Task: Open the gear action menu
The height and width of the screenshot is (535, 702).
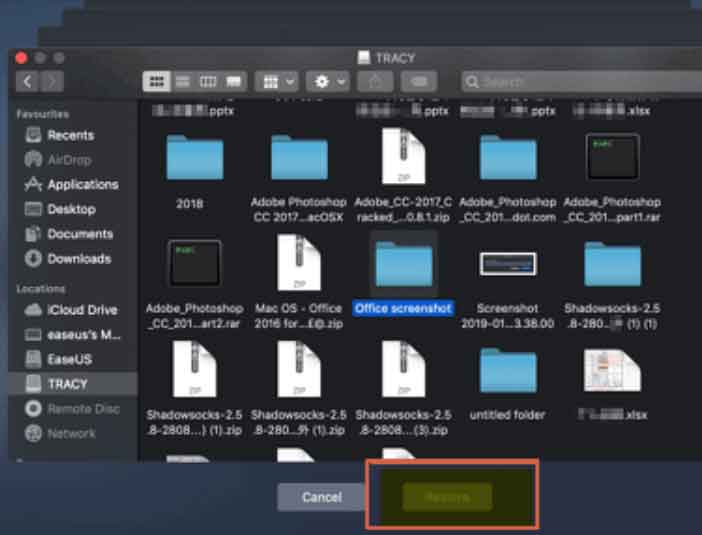Action: [x=329, y=81]
